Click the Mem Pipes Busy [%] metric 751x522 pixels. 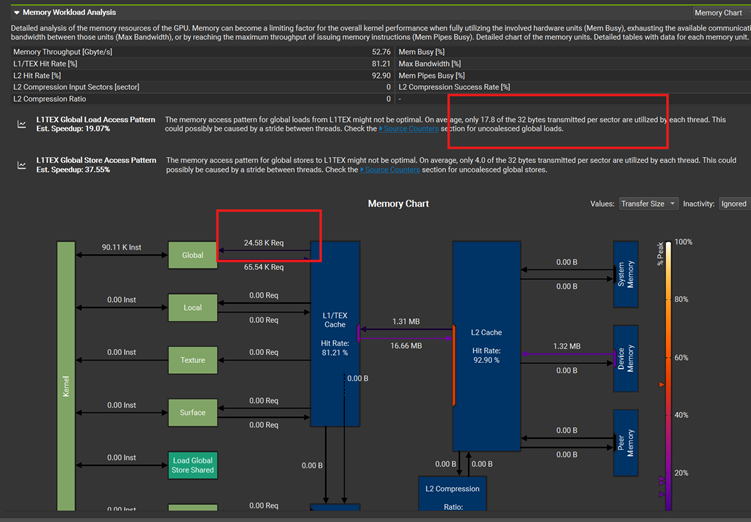432,75
